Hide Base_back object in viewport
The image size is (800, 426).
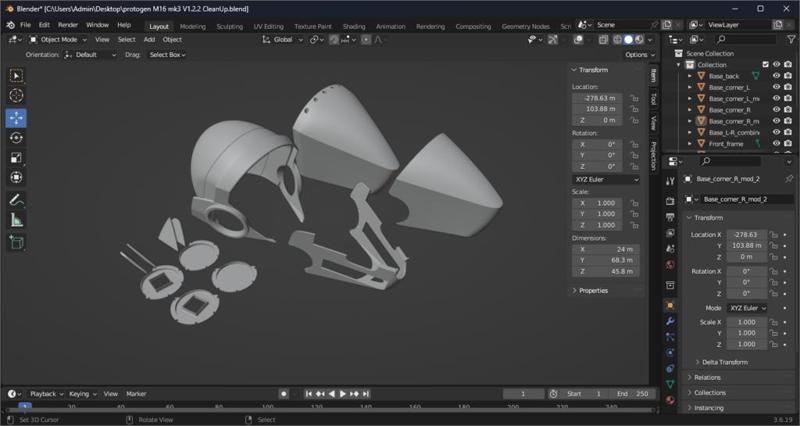point(777,76)
